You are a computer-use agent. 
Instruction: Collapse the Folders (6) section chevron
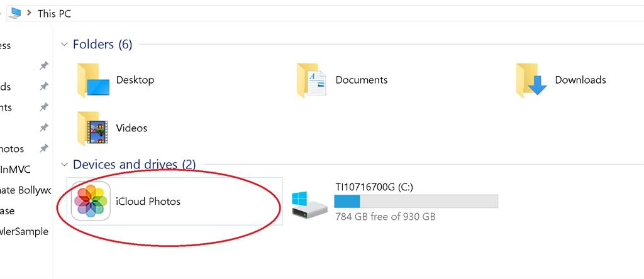point(64,45)
